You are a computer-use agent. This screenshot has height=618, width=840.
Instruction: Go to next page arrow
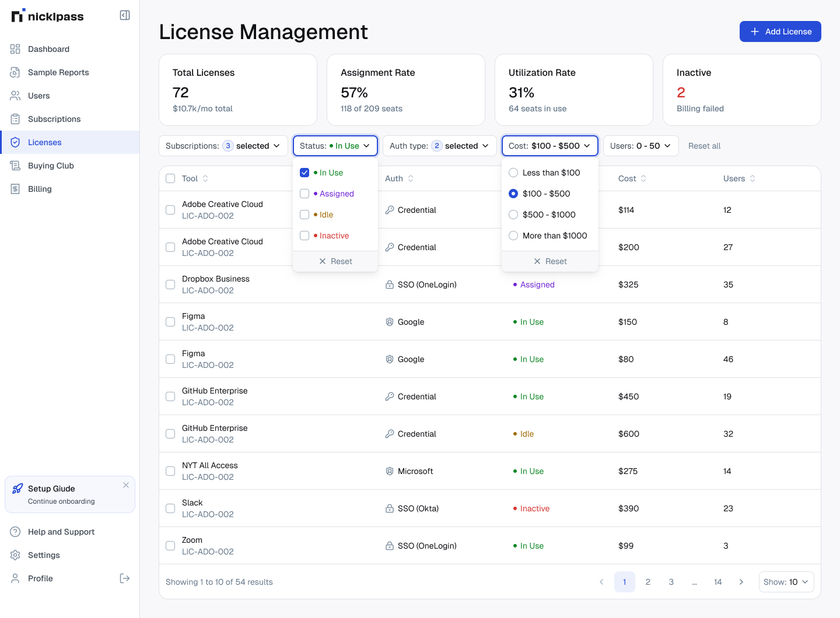pyautogui.click(x=741, y=582)
